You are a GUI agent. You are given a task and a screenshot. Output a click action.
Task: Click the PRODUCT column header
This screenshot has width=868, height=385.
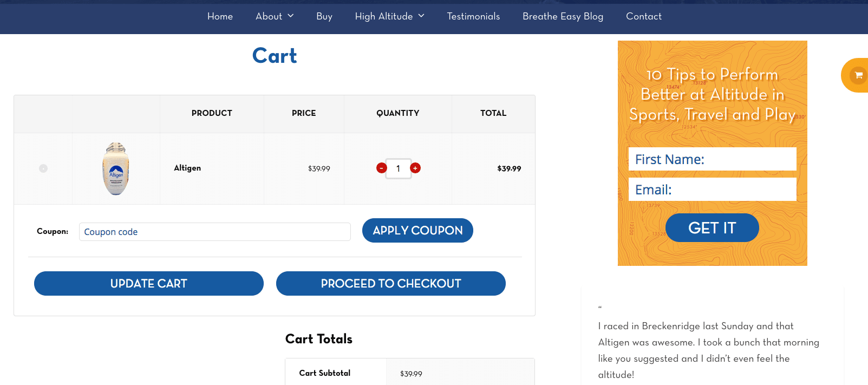[x=212, y=113]
